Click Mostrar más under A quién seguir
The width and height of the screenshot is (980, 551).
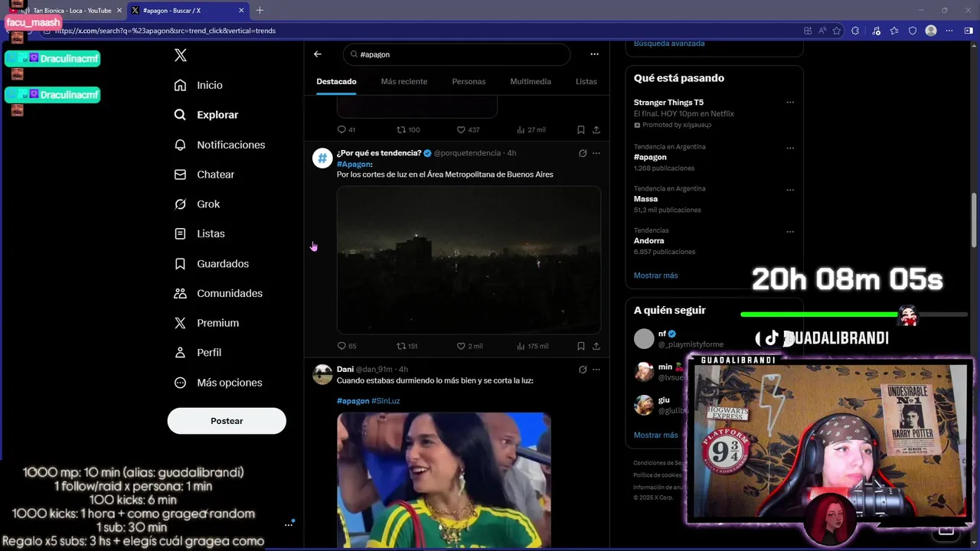[x=655, y=435]
